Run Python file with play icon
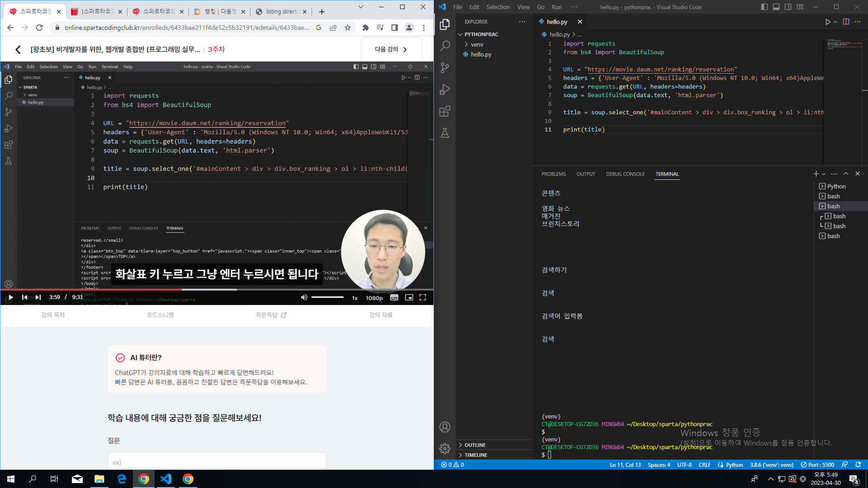The width and height of the screenshot is (868, 488). (828, 22)
